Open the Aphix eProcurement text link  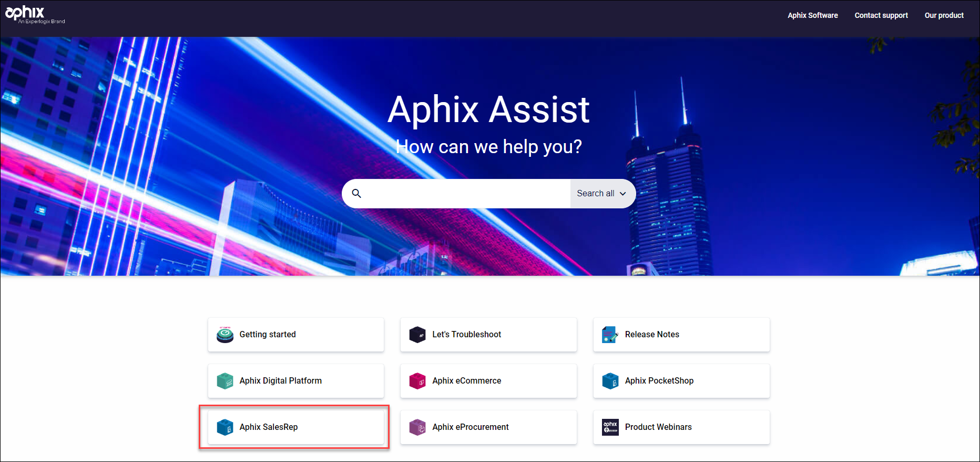click(x=471, y=427)
